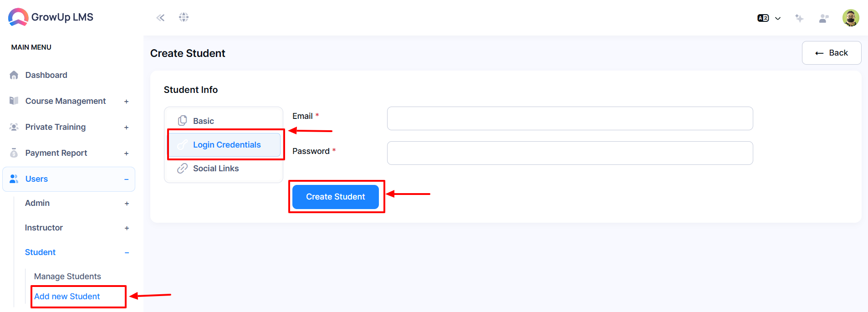Open the language translation selector

click(x=769, y=18)
